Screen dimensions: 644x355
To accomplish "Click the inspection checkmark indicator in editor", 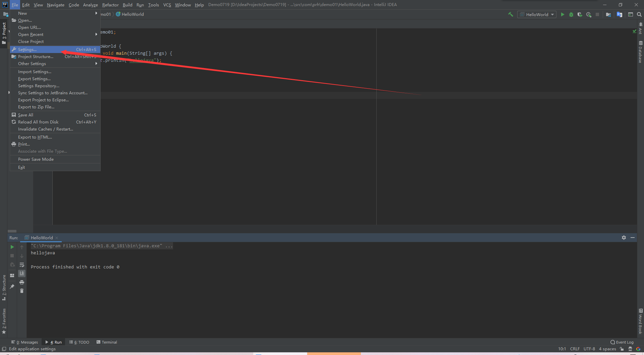I will 634,31.
